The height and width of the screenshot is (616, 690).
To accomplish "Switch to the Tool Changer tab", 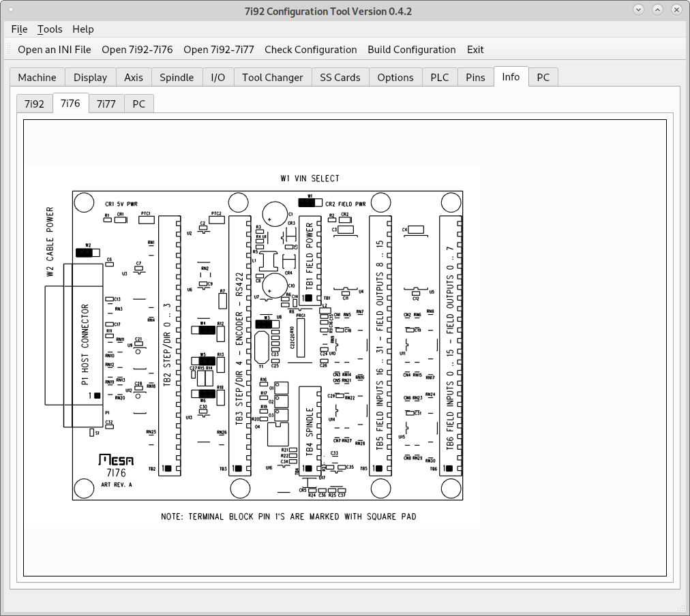I will click(x=273, y=78).
